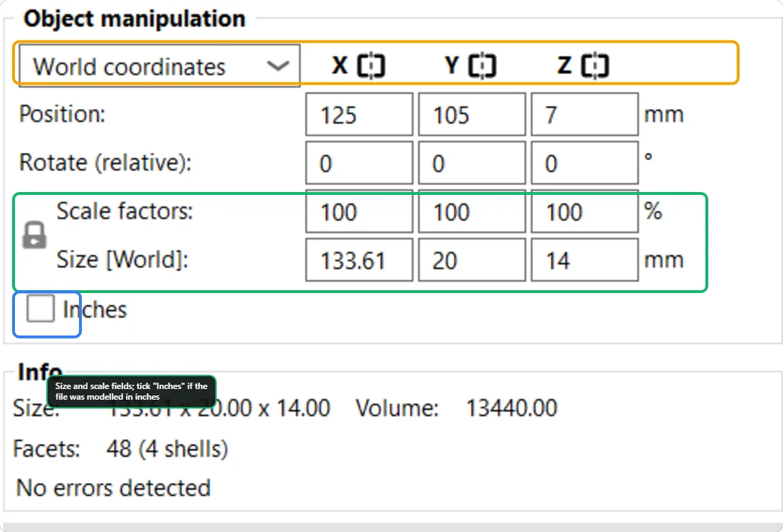Click the Position X field showing 125
This screenshot has width=783, height=532.
tap(359, 115)
